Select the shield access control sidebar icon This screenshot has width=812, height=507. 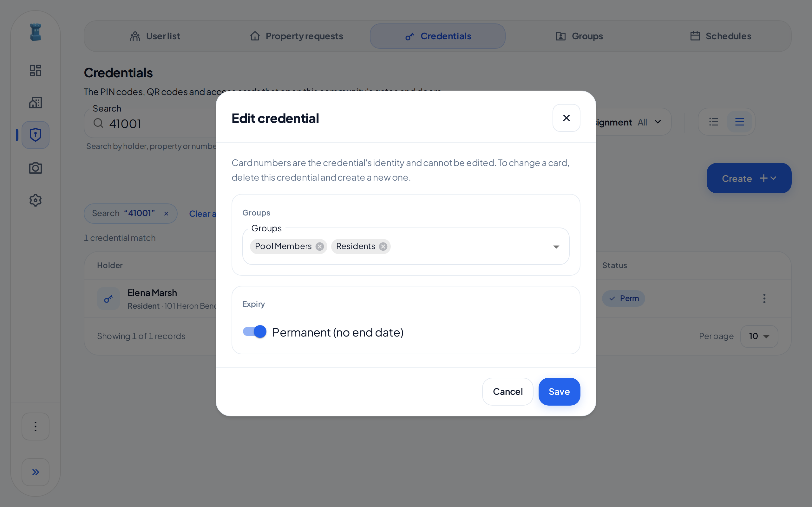(35, 135)
